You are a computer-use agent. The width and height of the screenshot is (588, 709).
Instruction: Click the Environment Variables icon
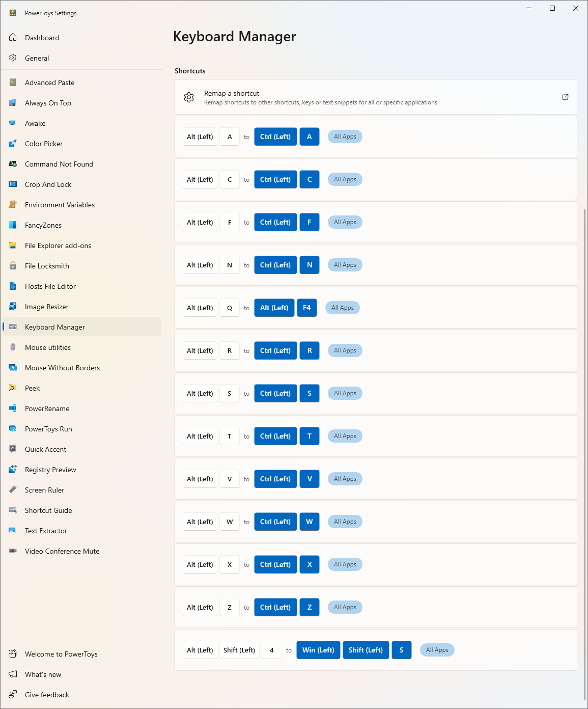click(13, 205)
